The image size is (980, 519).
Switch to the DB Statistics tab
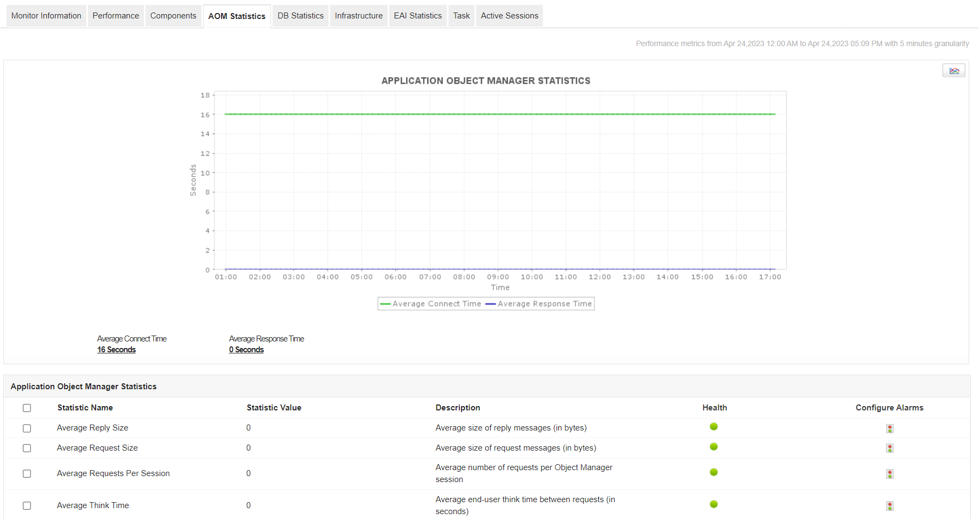coord(300,16)
